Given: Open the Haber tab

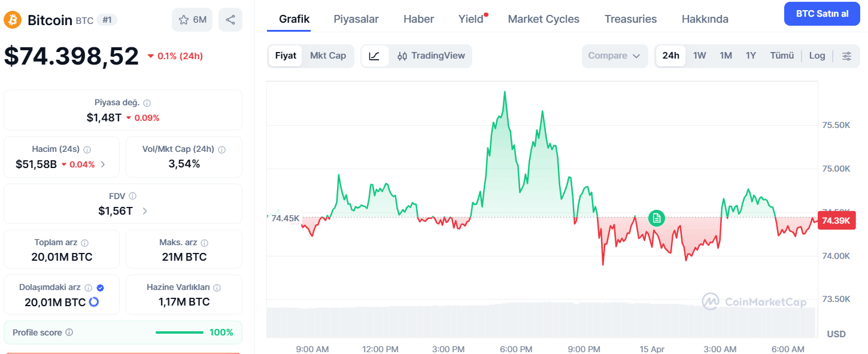Looking at the screenshot, I should coord(418,19).
